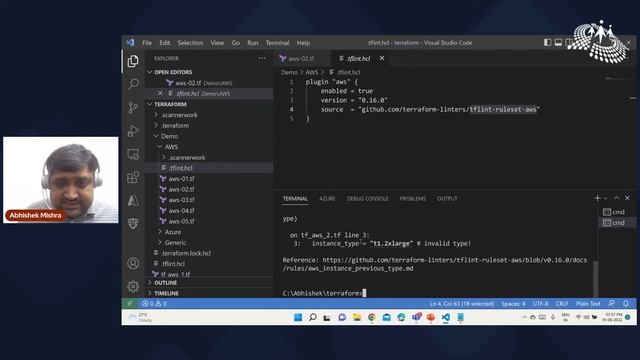Add a new terminal with plus icon
This screenshot has height=360, width=640.
[597, 198]
